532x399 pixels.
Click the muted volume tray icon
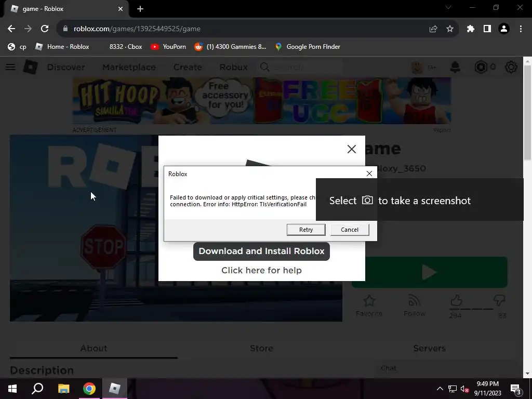tap(464, 389)
